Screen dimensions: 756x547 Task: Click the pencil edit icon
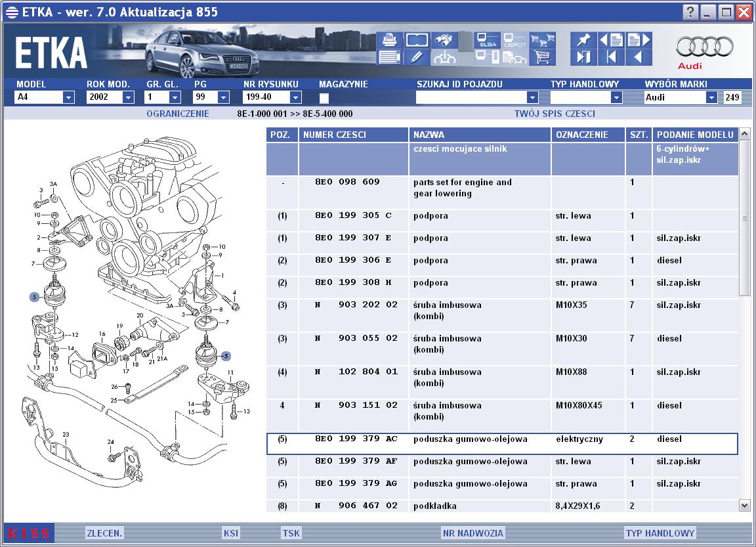pos(417,57)
